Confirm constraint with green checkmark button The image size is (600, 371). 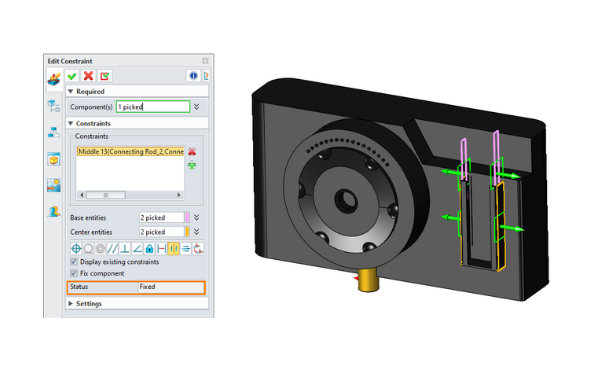click(72, 76)
